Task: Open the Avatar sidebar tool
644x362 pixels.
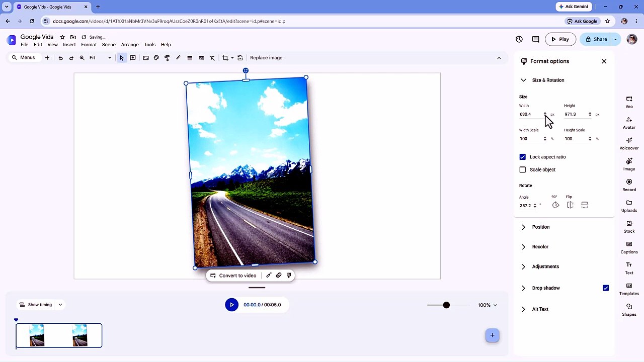Action: (x=629, y=123)
